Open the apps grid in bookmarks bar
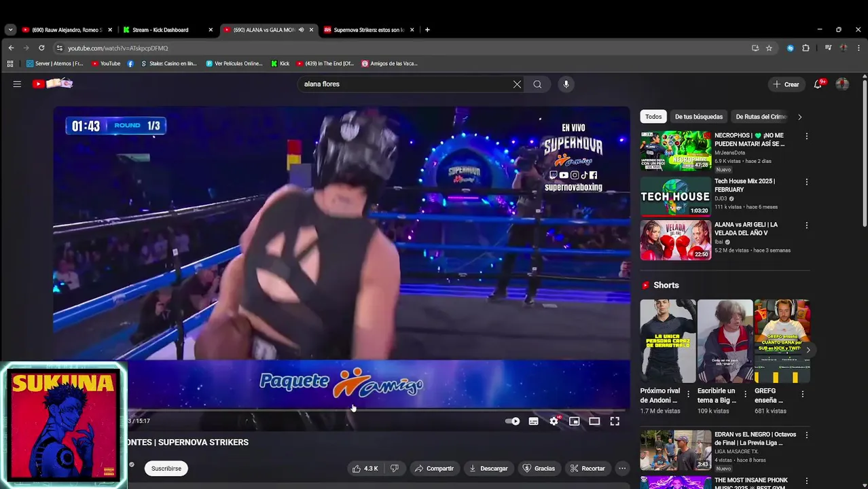Image resolution: width=868 pixels, height=489 pixels. [10, 64]
